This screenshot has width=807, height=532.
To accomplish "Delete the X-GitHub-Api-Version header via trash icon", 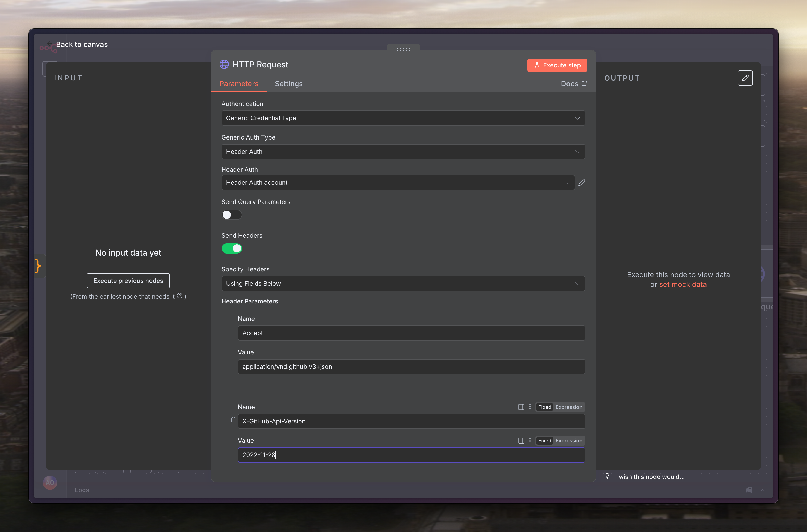I will (233, 420).
